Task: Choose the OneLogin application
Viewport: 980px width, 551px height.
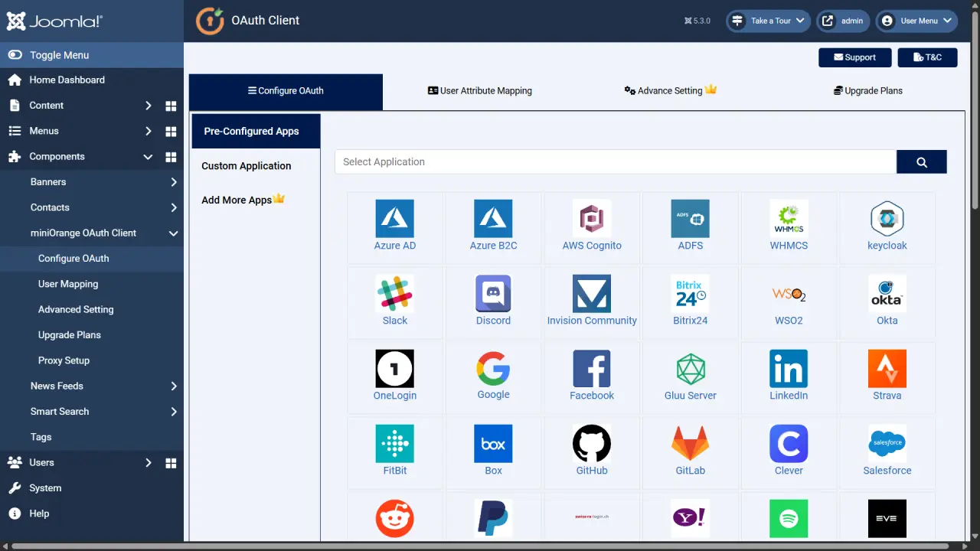Action: [x=395, y=369]
